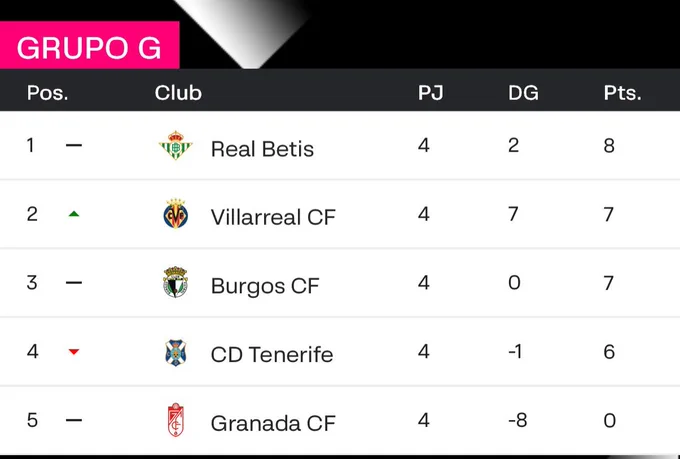Click Tenerife's red down-arrow position indicator

pos(74,352)
